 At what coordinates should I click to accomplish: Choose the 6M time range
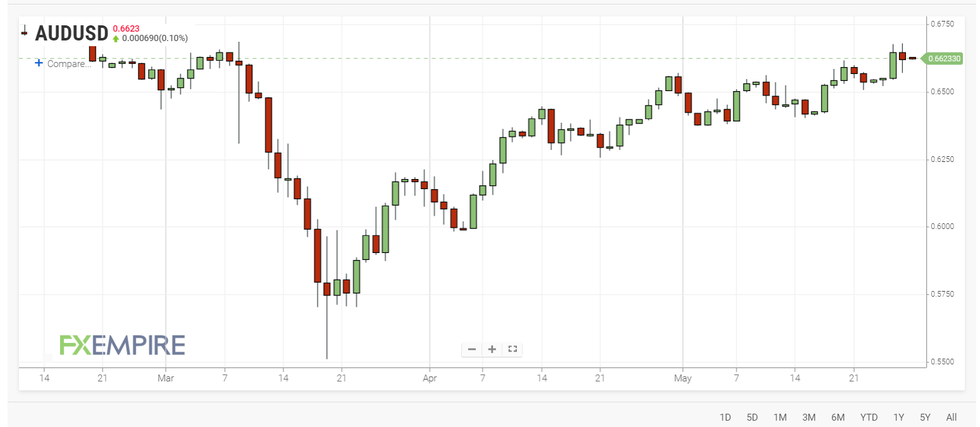(838, 417)
